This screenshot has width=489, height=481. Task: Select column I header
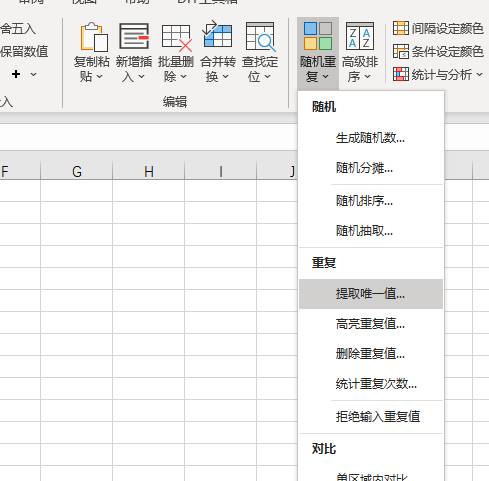coord(221,171)
